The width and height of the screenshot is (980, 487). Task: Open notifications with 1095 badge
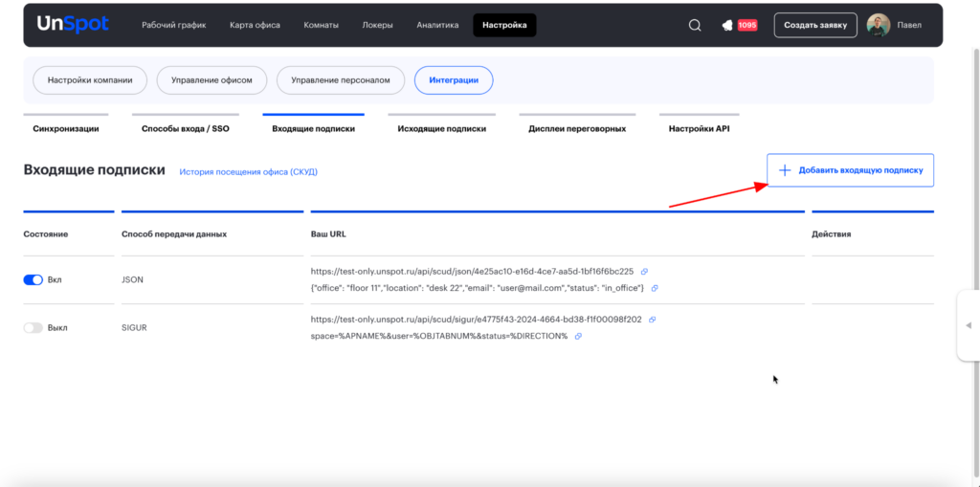click(x=739, y=26)
